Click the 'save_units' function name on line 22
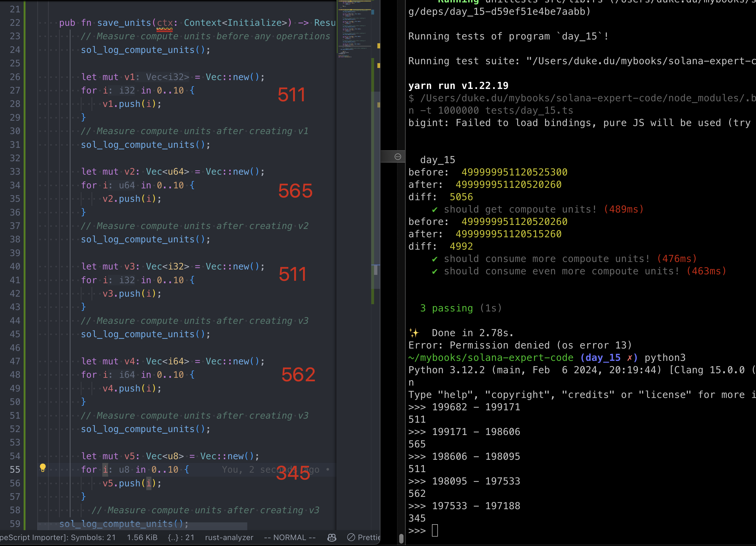This screenshot has height=546, width=756. pos(124,23)
